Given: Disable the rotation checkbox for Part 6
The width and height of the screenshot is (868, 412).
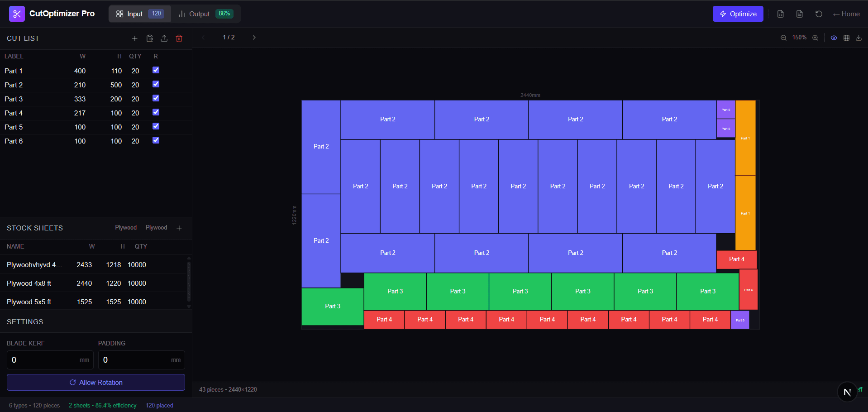Looking at the screenshot, I should (x=156, y=140).
